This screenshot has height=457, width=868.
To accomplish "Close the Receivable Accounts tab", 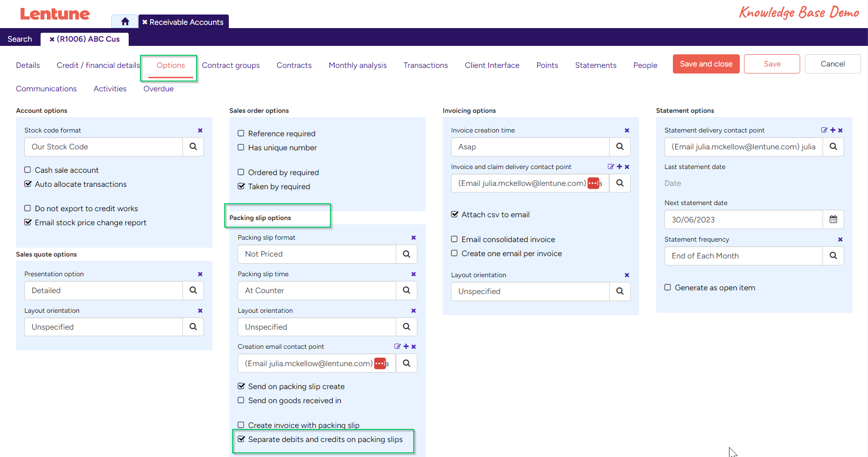I will click(x=145, y=22).
